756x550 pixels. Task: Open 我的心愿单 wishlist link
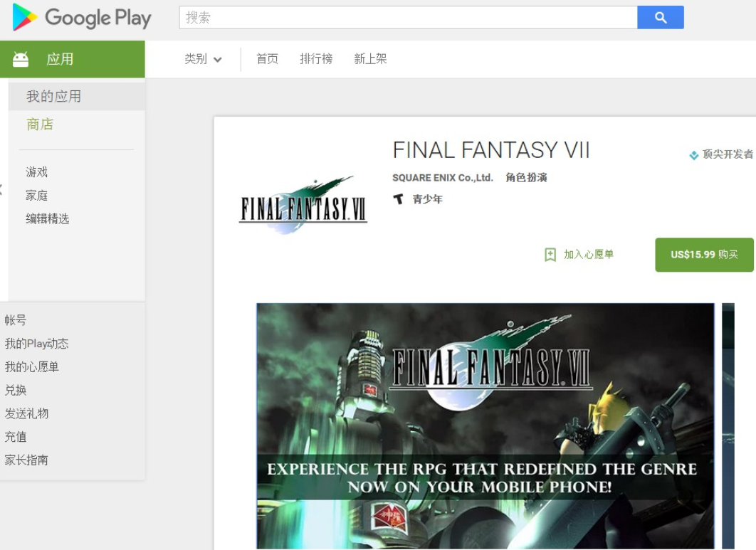[x=31, y=367]
